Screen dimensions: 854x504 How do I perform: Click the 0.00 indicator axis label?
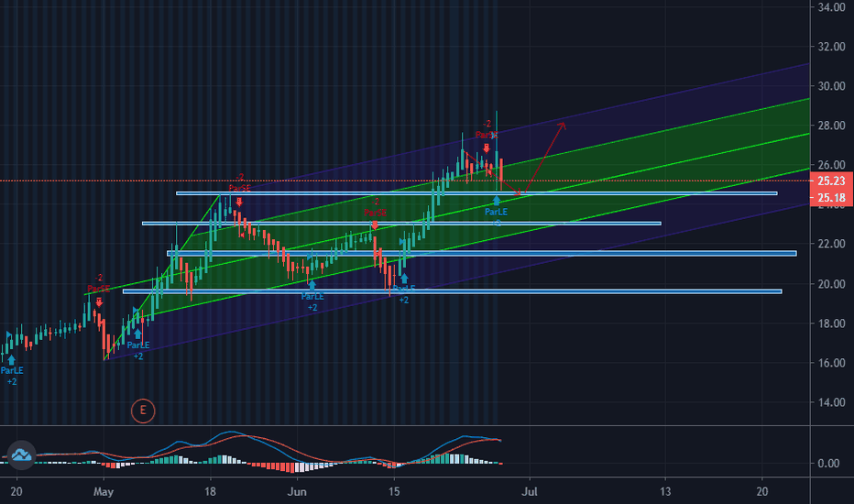click(828, 464)
